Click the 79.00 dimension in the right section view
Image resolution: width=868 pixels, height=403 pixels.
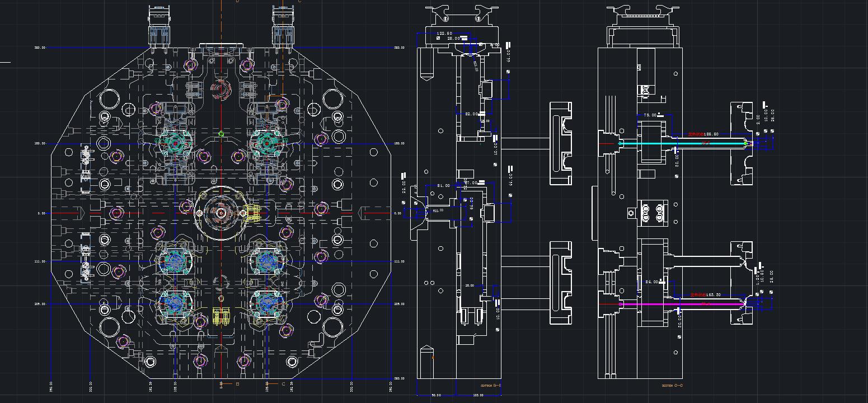(x=650, y=115)
